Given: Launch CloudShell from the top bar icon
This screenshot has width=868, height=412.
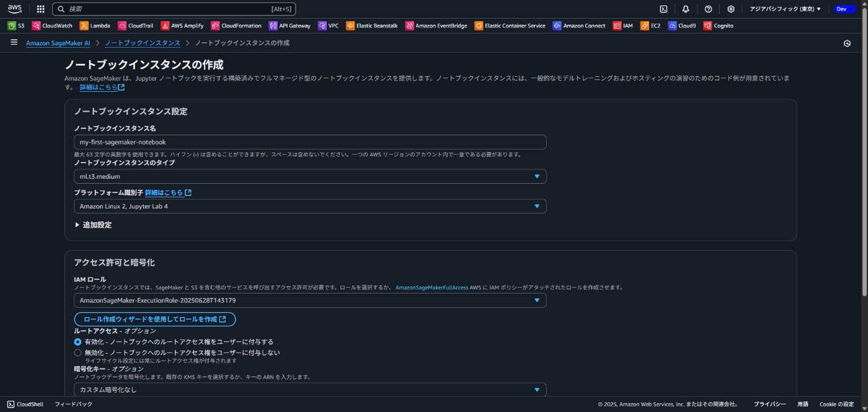Looking at the screenshot, I should (x=663, y=9).
